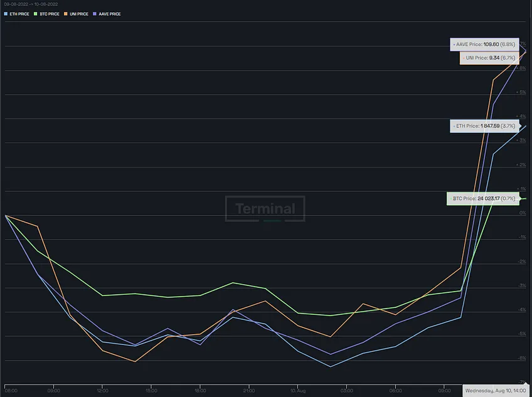Click the 12:00 tick on time axis
The height and width of the screenshot is (397, 532).
click(x=102, y=391)
